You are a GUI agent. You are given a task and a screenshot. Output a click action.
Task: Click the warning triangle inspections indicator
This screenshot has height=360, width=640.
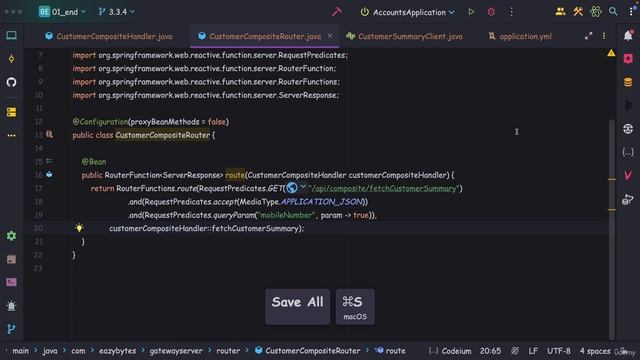(x=611, y=53)
